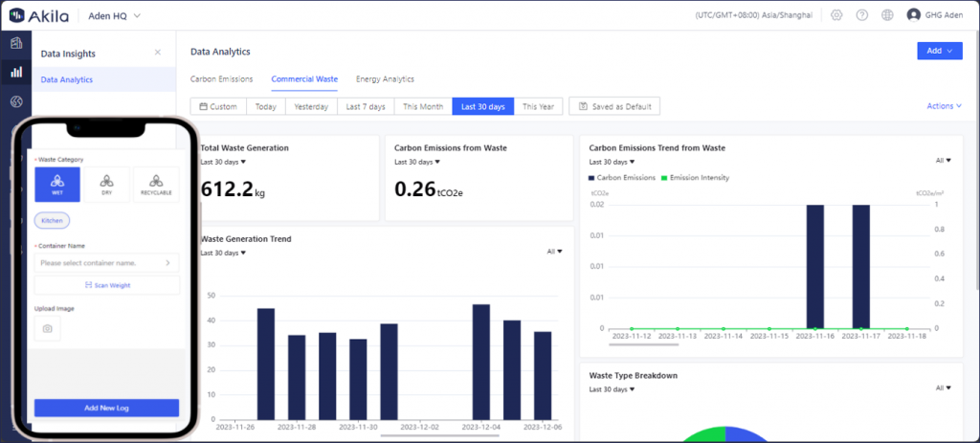This screenshot has height=443, width=980.
Task: Click the camera icon under Upload Image
Action: pos(47,328)
